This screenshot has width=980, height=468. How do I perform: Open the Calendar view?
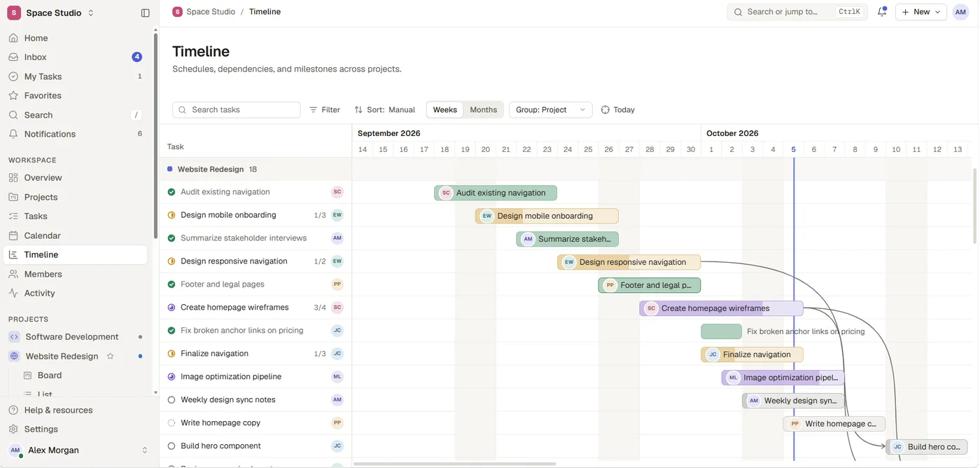pyautogui.click(x=77, y=235)
